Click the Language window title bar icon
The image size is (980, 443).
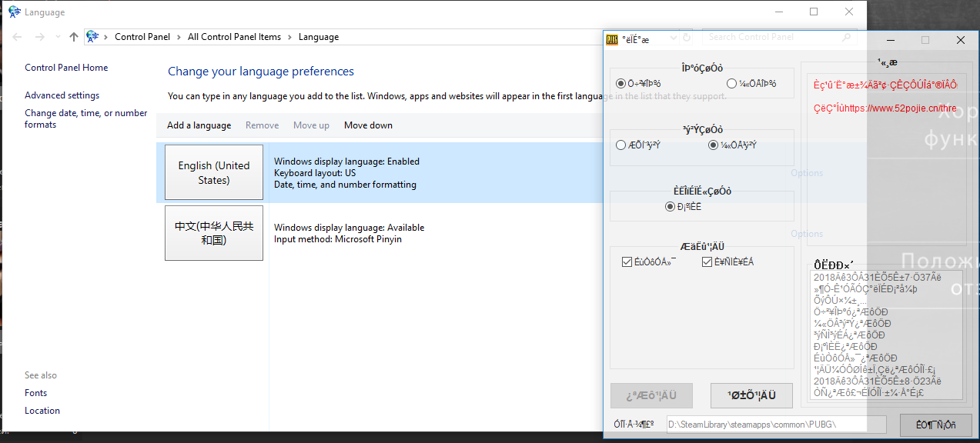(x=14, y=12)
